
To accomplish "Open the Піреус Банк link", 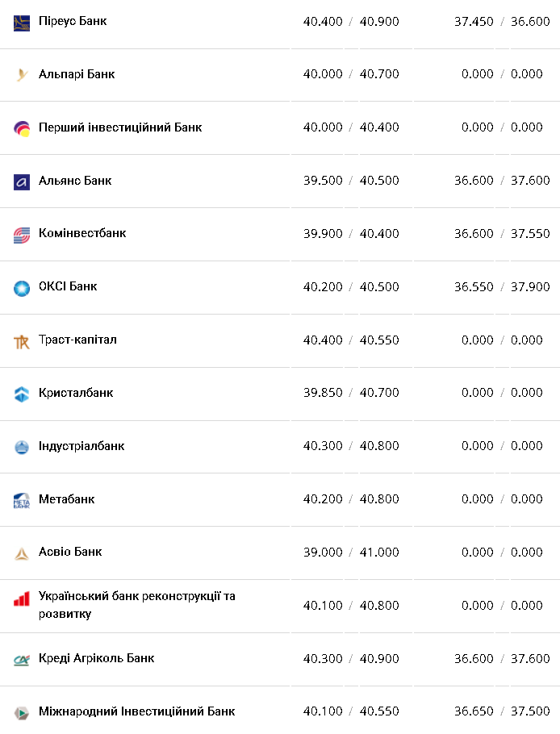I will pos(73,21).
